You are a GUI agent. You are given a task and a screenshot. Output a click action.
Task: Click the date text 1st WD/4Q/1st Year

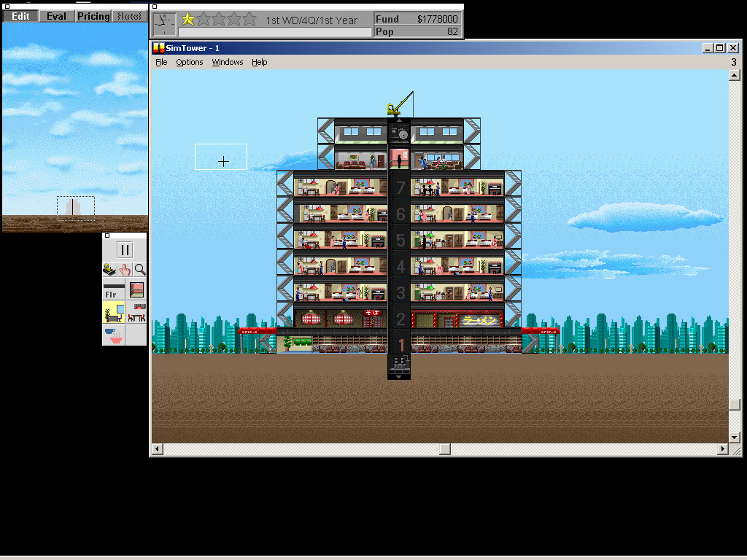pyautogui.click(x=311, y=20)
